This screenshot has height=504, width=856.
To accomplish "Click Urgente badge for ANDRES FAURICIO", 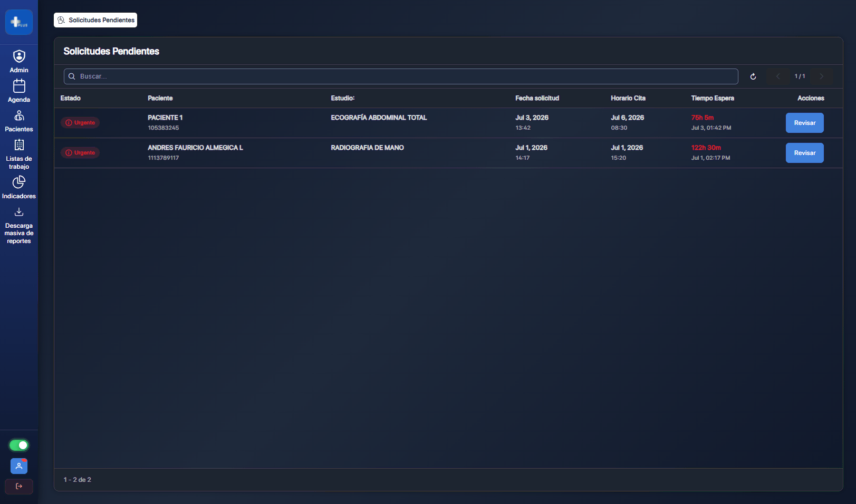I will 80,153.
